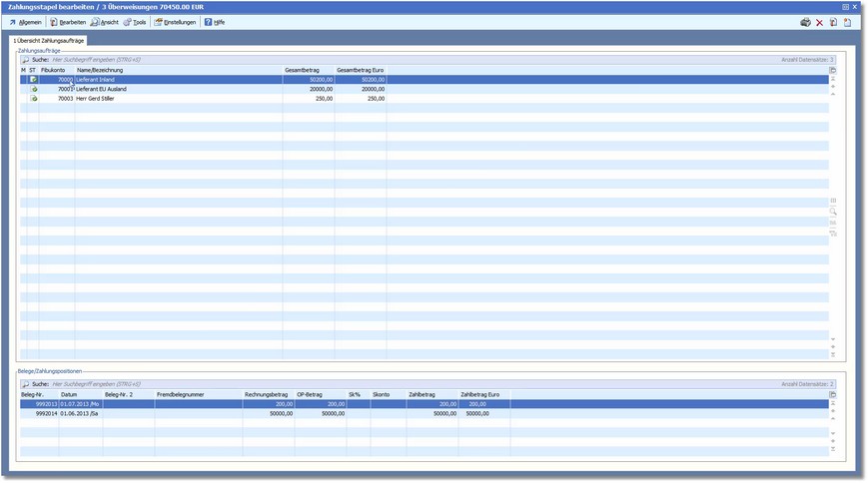This screenshot has height=483, width=868.
Task: Open the Bearbeiten menu
Action: (x=68, y=22)
